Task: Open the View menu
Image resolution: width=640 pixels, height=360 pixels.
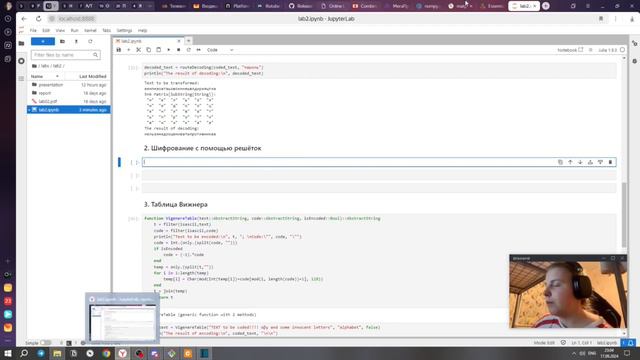Action: point(60,30)
